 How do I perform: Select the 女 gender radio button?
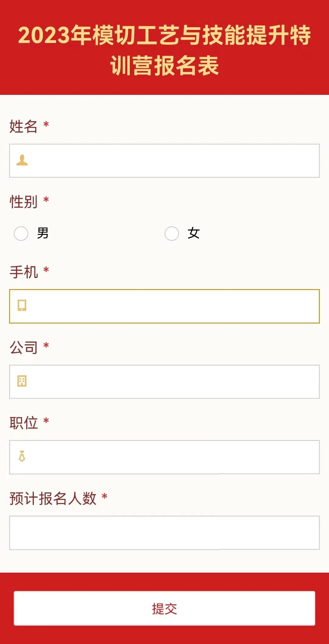172,233
